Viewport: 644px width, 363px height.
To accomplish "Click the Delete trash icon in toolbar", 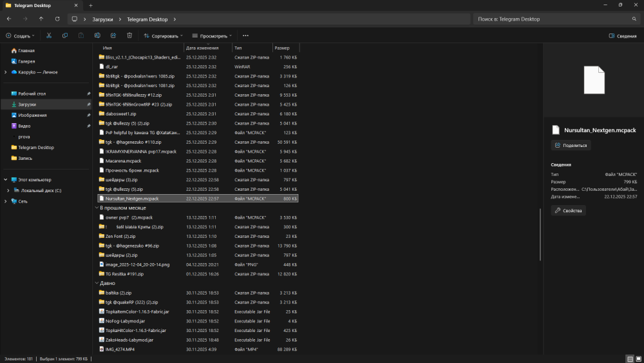I will [129, 35].
